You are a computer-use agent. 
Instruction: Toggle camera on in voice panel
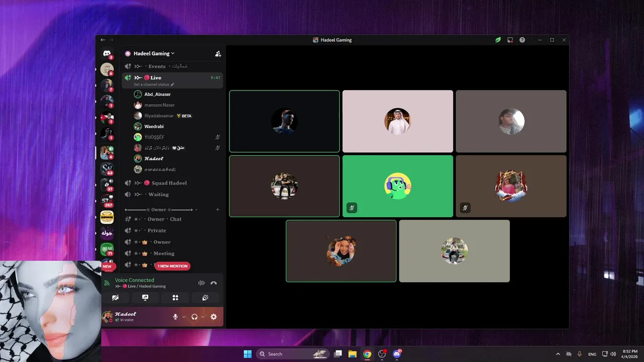[115, 298]
